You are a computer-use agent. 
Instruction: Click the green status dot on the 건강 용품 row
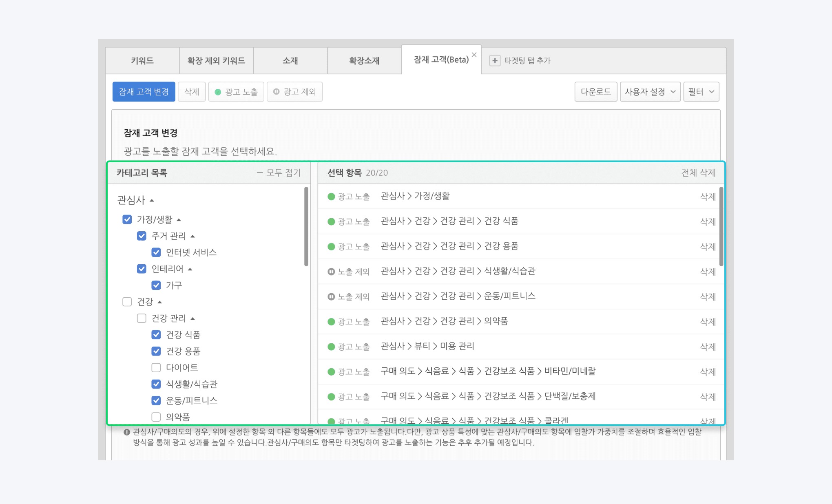(x=331, y=246)
